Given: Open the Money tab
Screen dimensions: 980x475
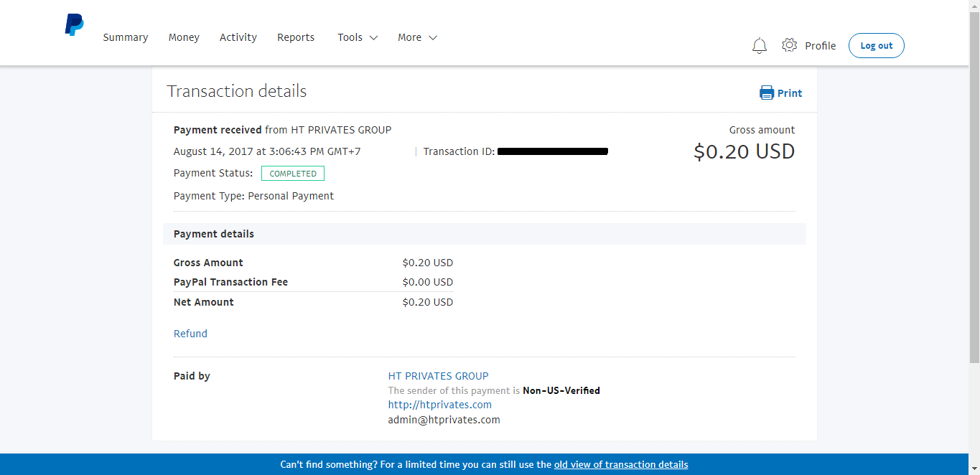Looking at the screenshot, I should click(x=184, y=37).
